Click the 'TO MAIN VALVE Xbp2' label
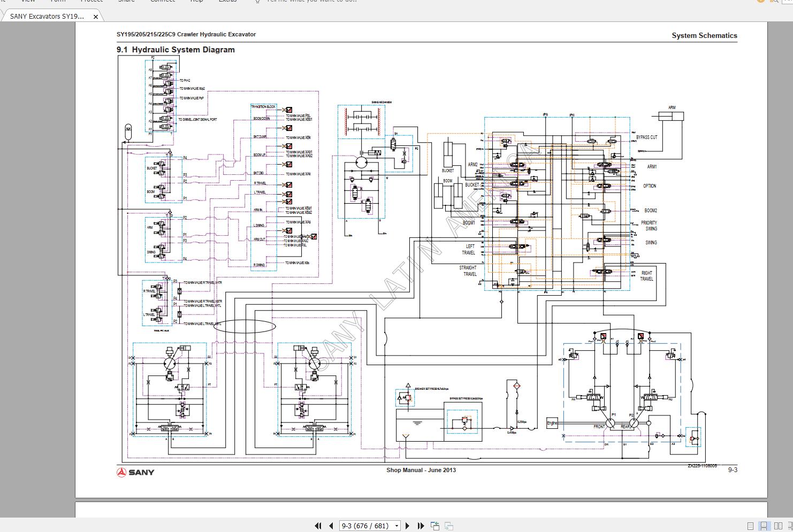The image size is (793, 532). tap(192, 89)
